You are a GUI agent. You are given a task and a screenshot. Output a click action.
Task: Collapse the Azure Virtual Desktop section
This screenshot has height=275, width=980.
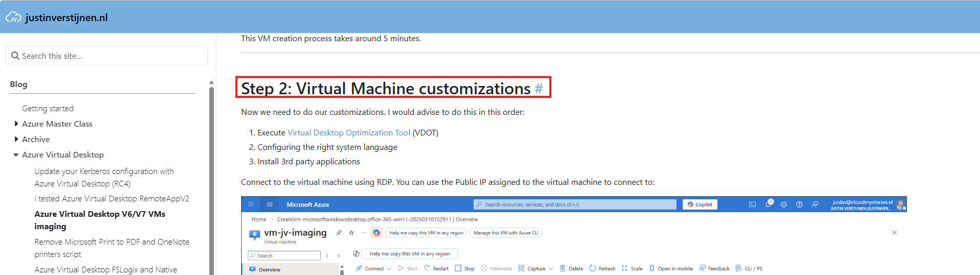pyautogui.click(x=16, y=155)
